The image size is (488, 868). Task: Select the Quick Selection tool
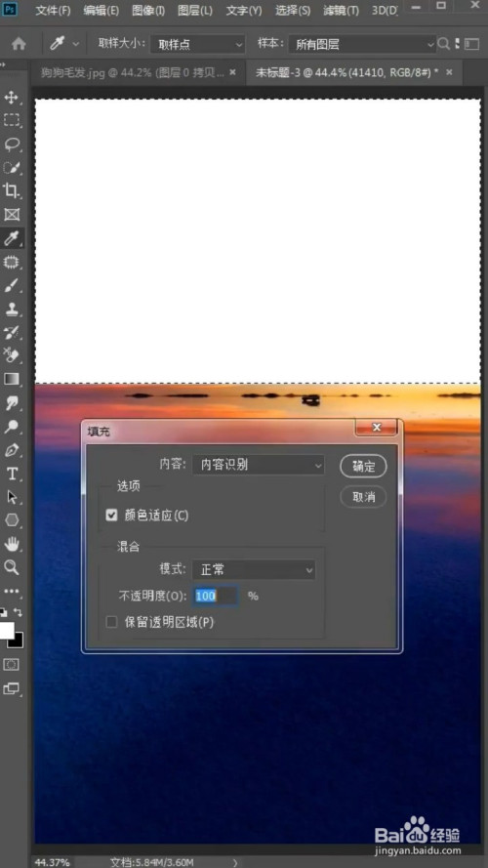11,168
